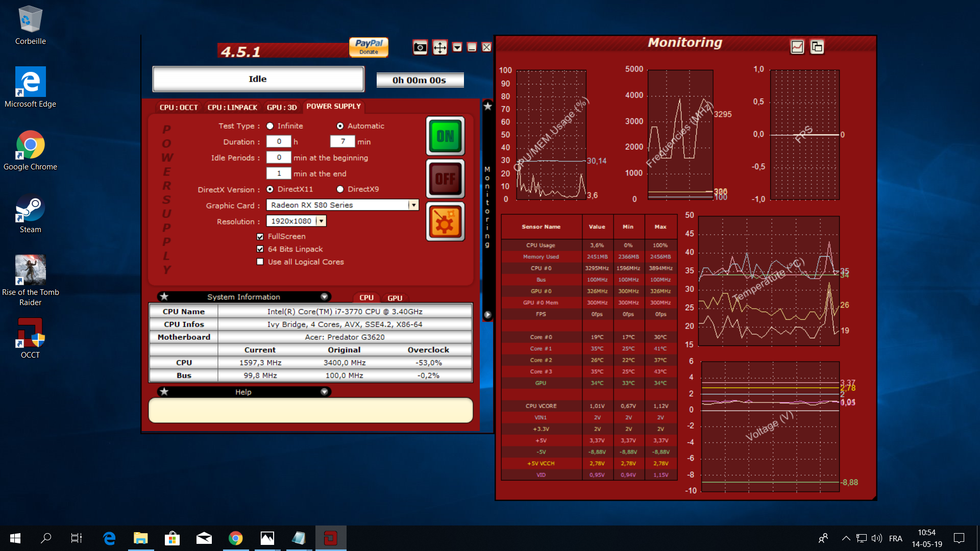
Task: Collapse the Help section arrow
Action: [324, 392]
